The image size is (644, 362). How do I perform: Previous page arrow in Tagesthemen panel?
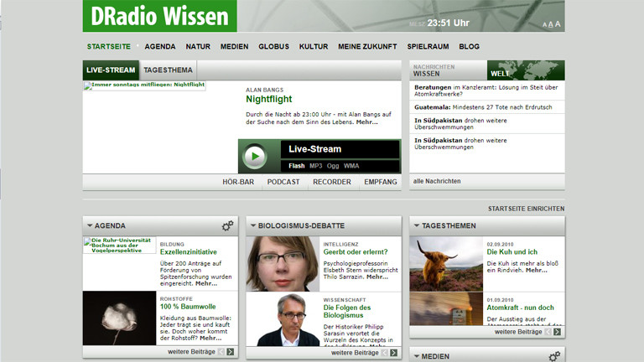tap(548, 332)
